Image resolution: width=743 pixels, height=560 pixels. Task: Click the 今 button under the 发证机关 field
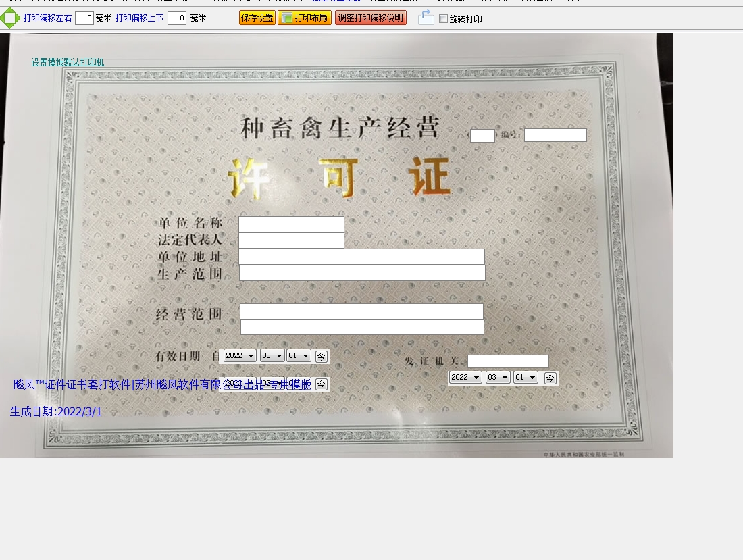[x=550, y=378]
